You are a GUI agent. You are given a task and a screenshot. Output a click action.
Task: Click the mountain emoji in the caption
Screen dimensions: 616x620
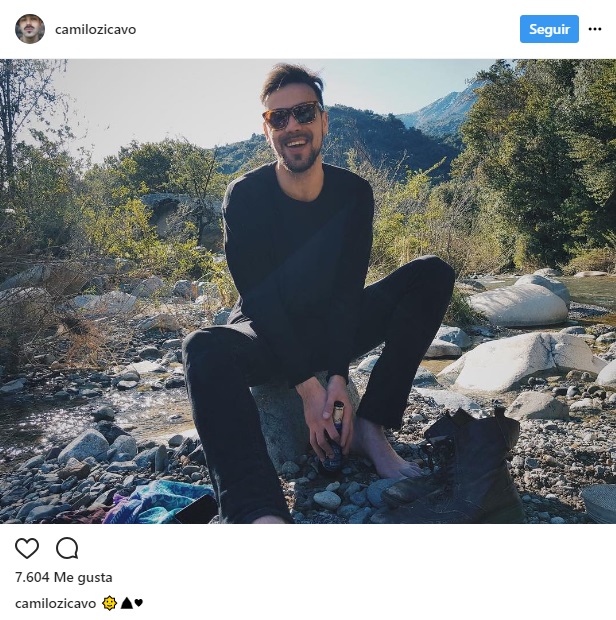tap(126, 603)
